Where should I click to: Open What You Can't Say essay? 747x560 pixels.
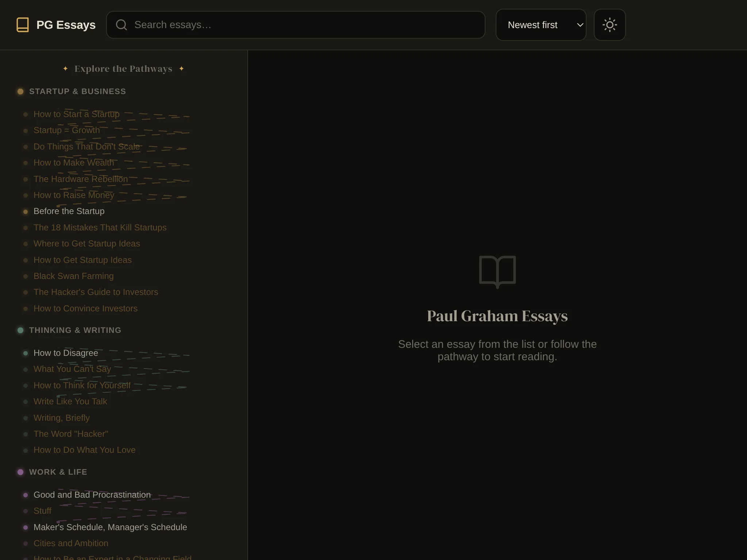(x=72, y=369)
